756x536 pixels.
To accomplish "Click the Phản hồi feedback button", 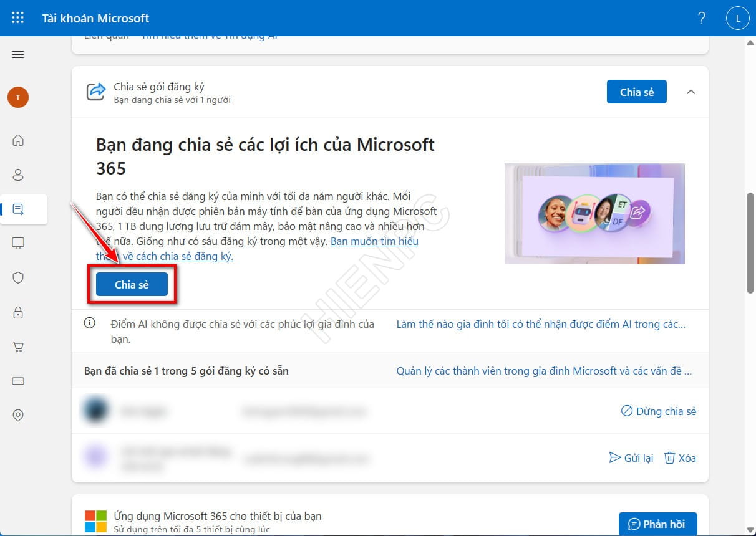I will tap(657, 524).
